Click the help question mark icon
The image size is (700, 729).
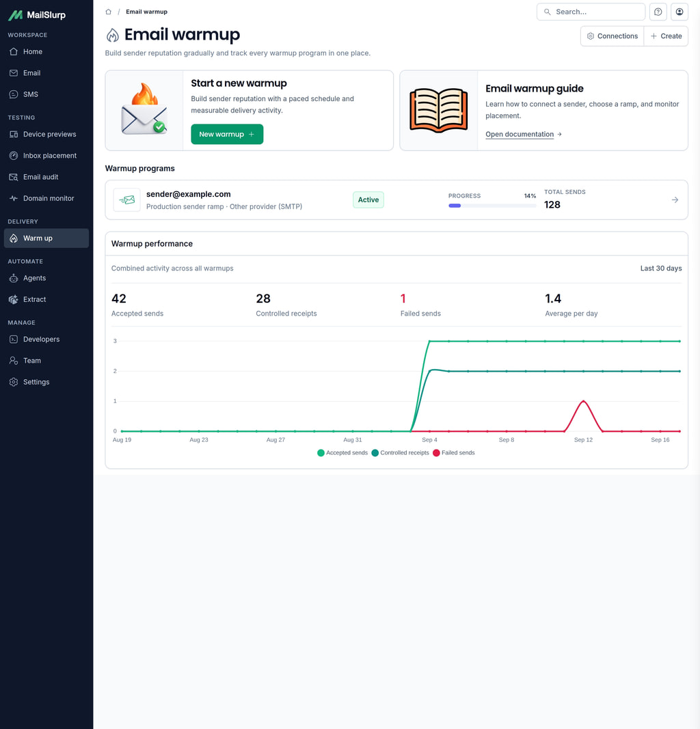click(x=658, y=12)
